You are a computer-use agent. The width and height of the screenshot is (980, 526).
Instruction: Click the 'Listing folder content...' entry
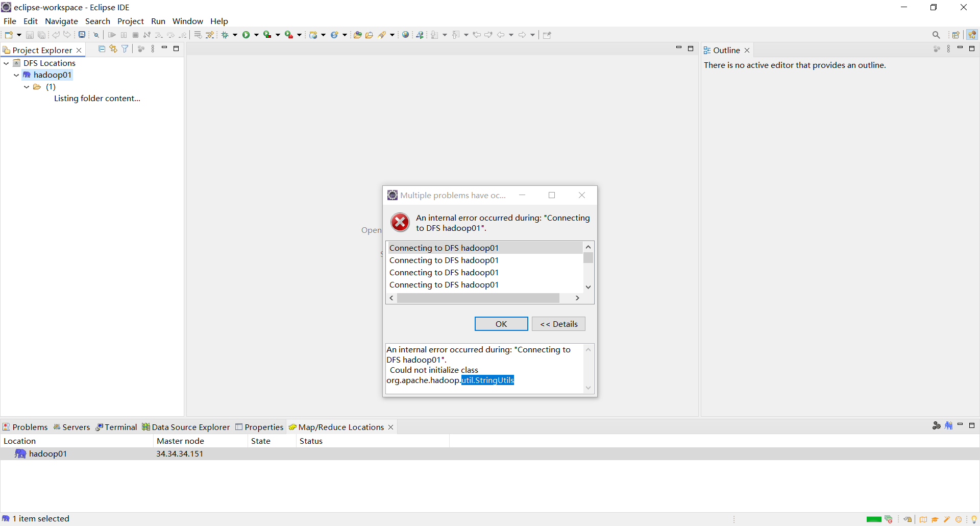coord(97,99)
